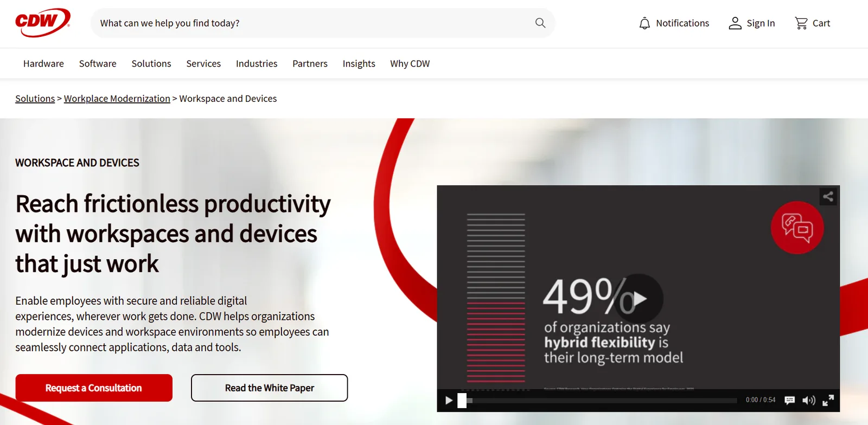868x425 pixels.
Task: Open the Software menu
Action: 98,63
